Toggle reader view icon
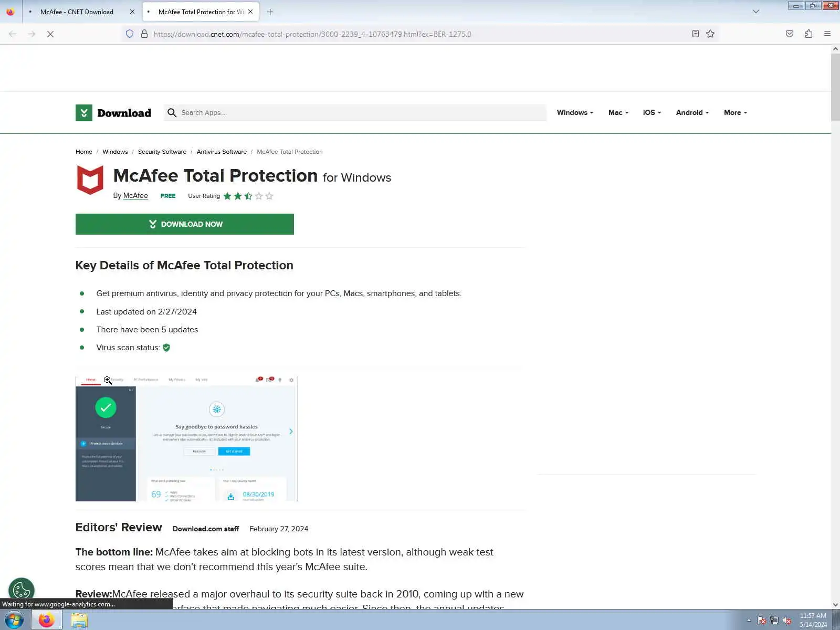This screenshot has width=840, height=630. pos(696,34)
